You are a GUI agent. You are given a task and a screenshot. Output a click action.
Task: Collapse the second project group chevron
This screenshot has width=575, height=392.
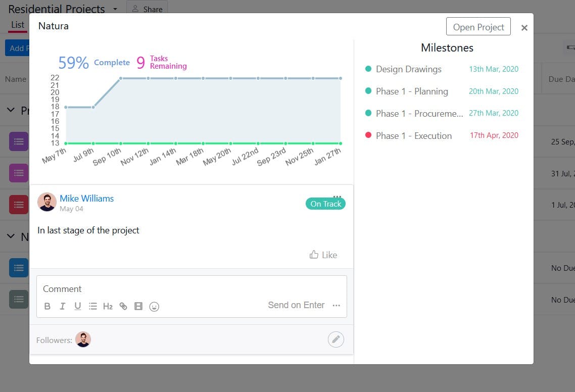(11, 236)
